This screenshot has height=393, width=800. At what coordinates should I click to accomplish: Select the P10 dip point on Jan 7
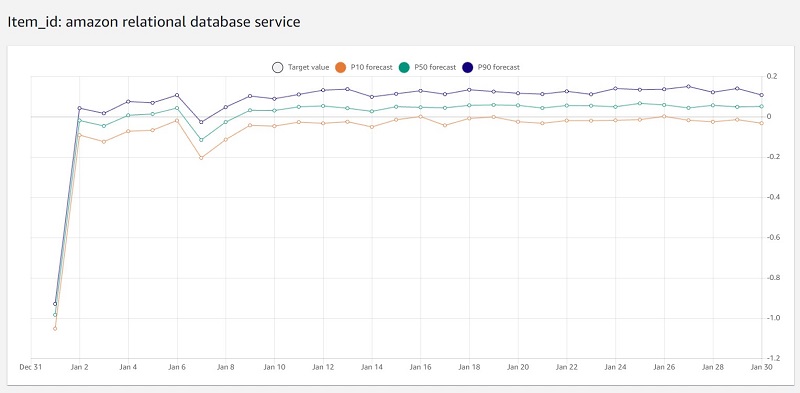coord(201,158)
